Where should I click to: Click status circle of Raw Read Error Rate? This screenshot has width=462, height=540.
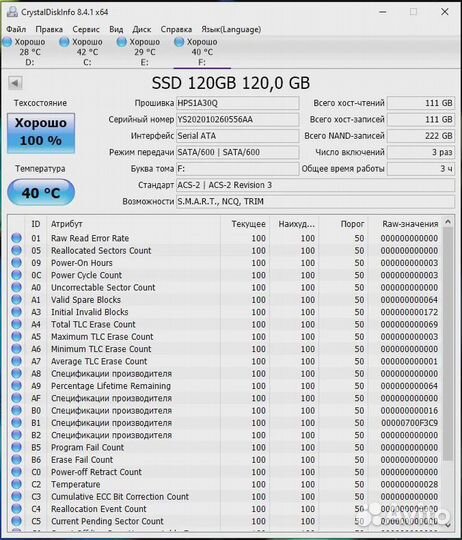coord(16,238)
